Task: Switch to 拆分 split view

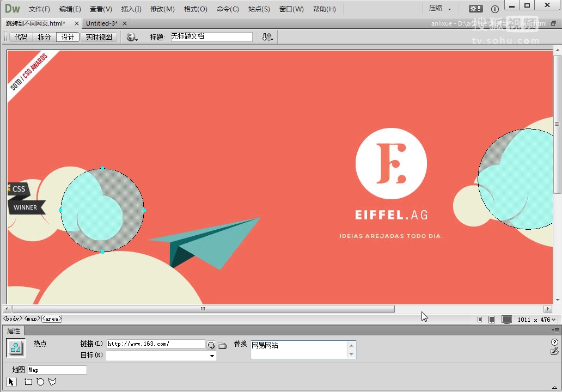Action: tap(45, 37)
